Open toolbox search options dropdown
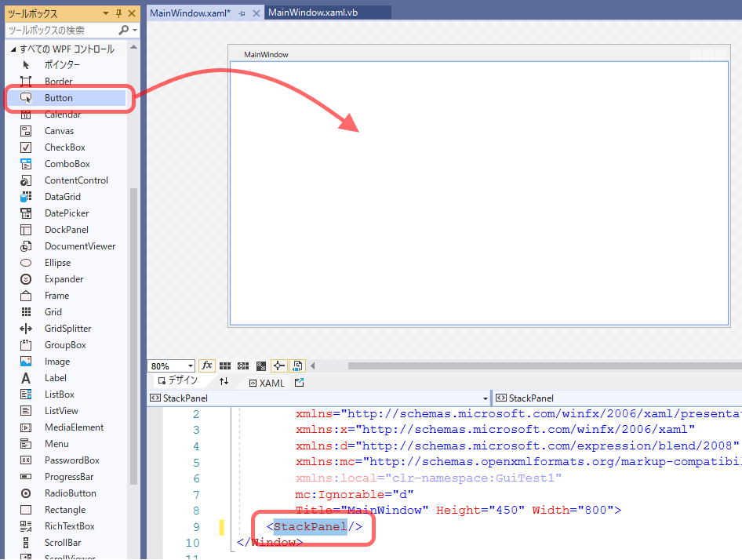The image size is (742, 560). 135,31
